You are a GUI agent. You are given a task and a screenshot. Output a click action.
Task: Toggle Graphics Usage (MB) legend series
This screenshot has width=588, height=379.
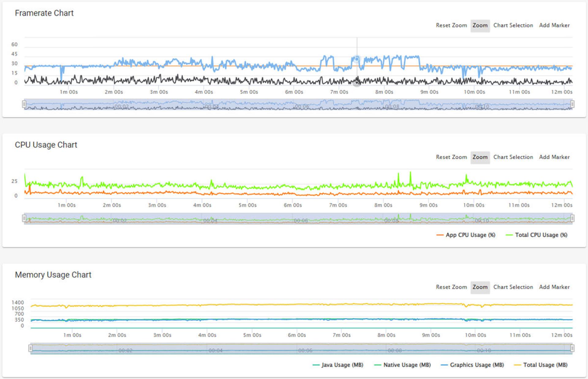(472, 365)
